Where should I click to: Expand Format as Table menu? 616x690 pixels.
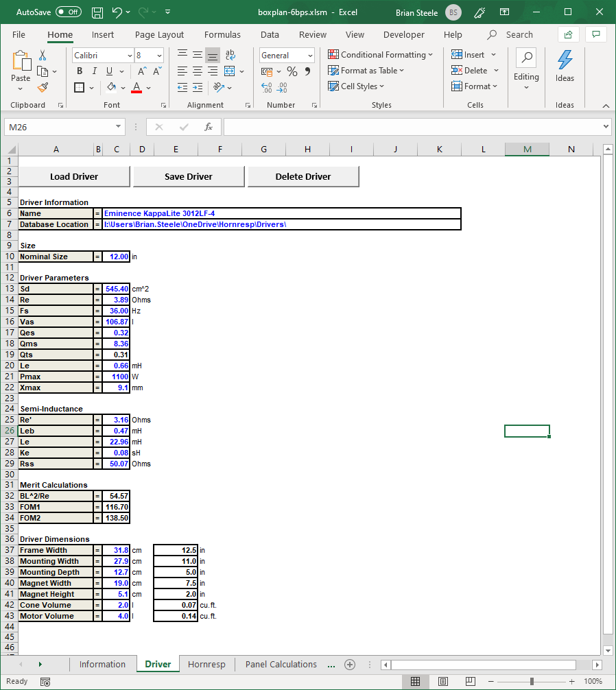366,71
